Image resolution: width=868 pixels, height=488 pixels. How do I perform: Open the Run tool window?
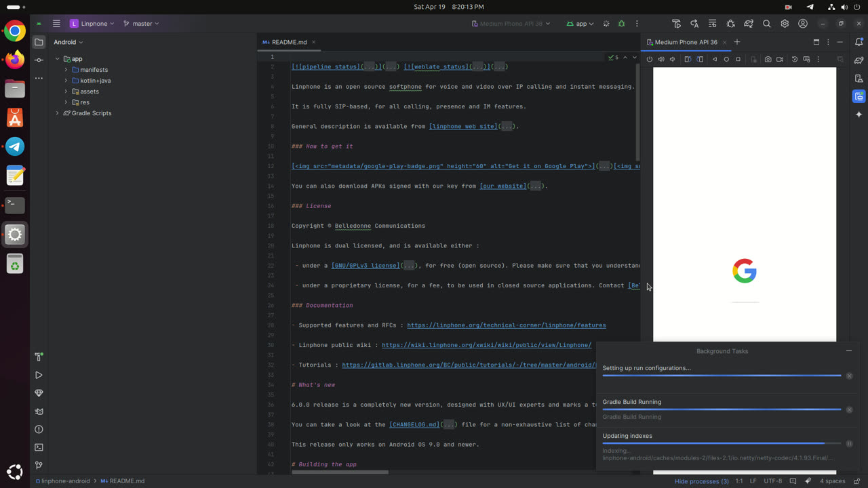39,375
